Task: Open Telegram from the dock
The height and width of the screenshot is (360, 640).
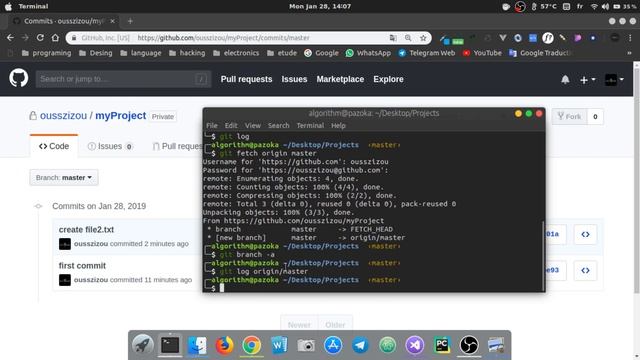Action: point(360,345)
